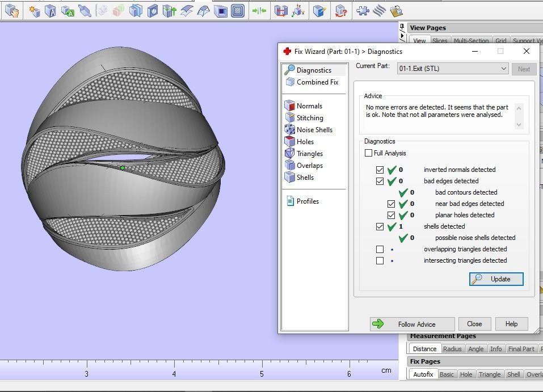The image size is (543, 392).
Task: Open the hollow part tool icon
Action: tap(221, 11)
